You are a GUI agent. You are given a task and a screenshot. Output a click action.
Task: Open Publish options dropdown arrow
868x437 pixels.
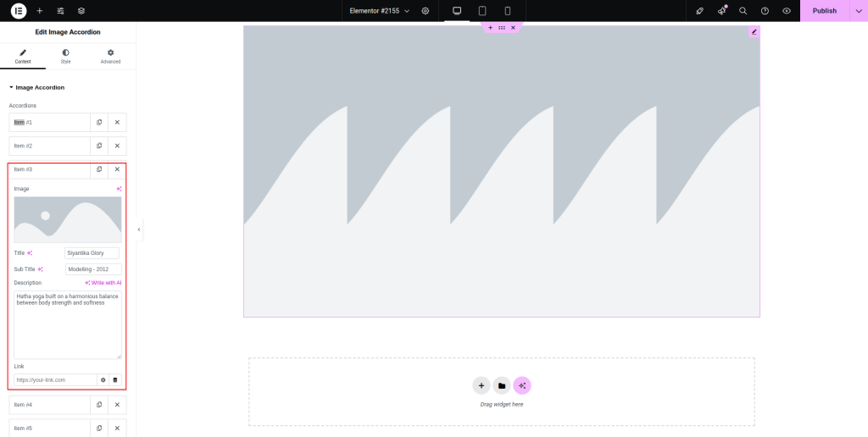(x=859, y=10)
